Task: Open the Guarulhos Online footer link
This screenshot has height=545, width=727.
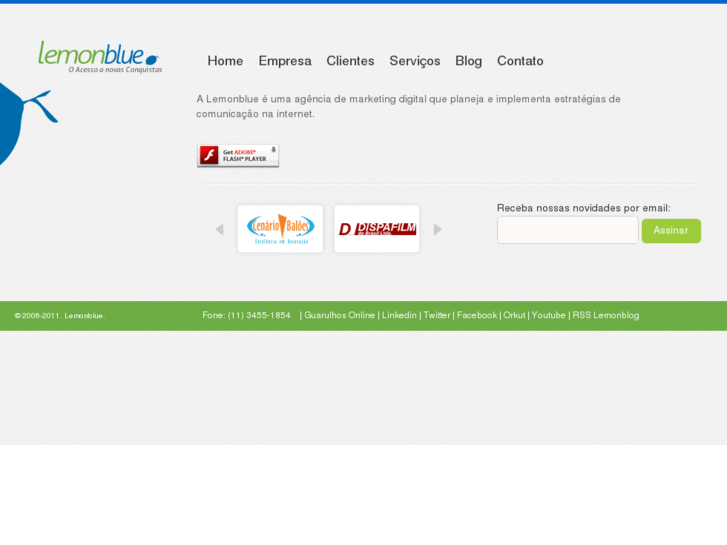Action: 339,315
